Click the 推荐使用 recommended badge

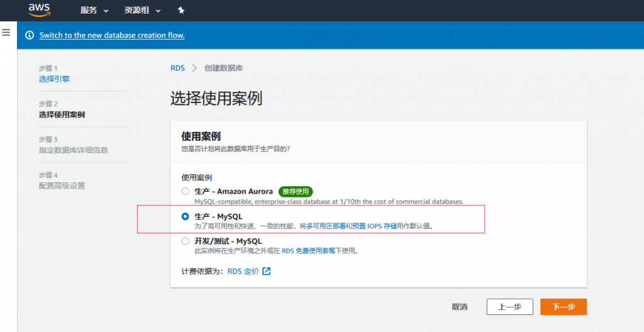click(296, 192)
